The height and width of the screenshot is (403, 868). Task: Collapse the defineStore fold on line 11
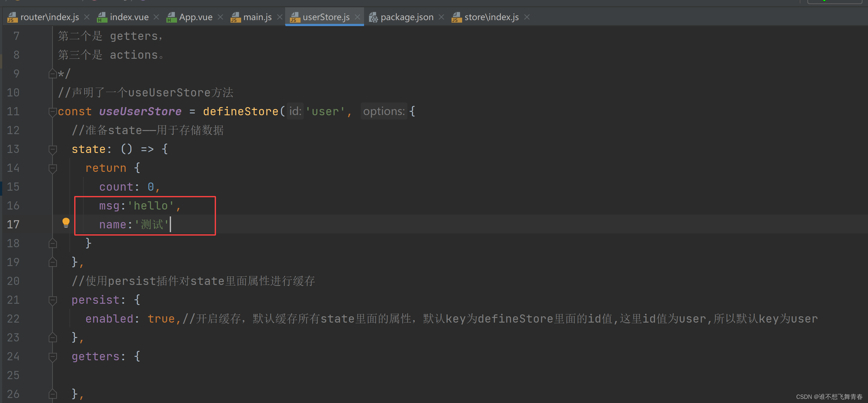(x=53, y=112)
